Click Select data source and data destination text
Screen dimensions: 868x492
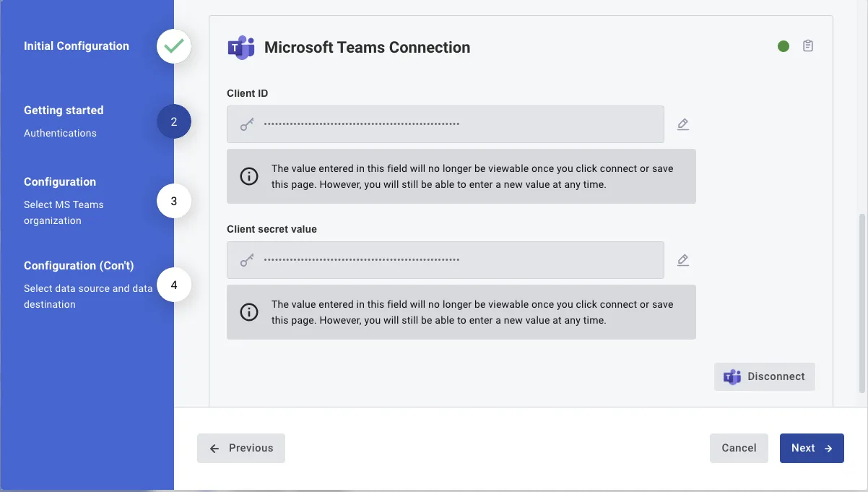[x=88, y=296]
